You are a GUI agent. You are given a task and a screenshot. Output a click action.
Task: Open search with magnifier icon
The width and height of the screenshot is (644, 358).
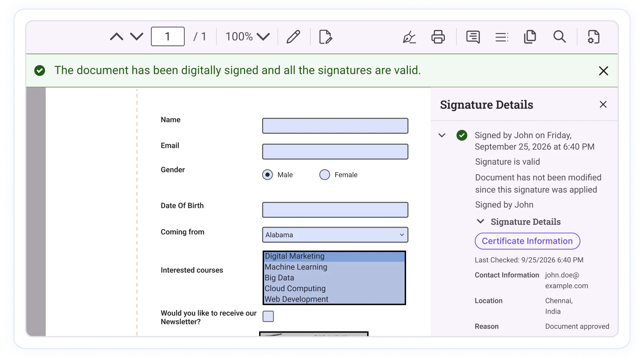(x=560, y=37)
